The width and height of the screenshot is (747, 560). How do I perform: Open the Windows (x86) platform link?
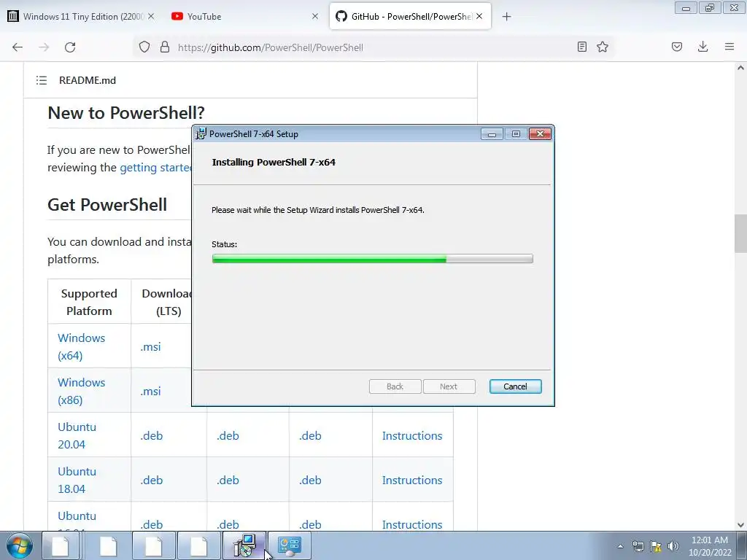click(x=82, y=391)
